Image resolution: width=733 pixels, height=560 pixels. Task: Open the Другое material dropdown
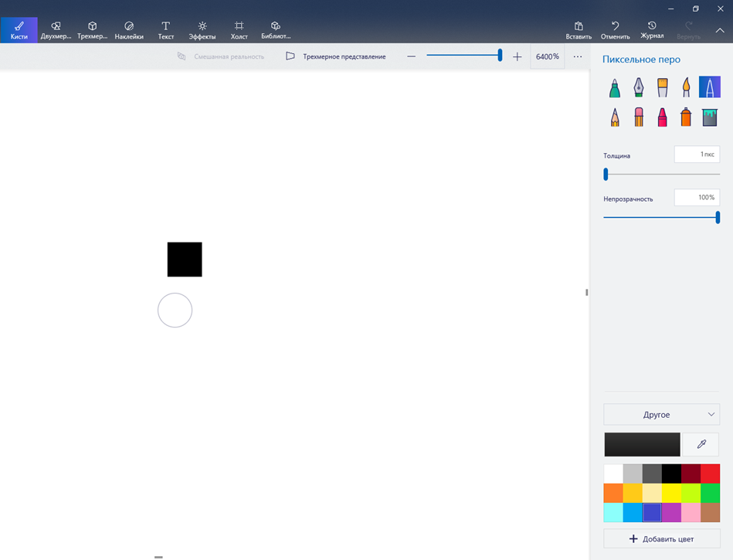[661, 415]
